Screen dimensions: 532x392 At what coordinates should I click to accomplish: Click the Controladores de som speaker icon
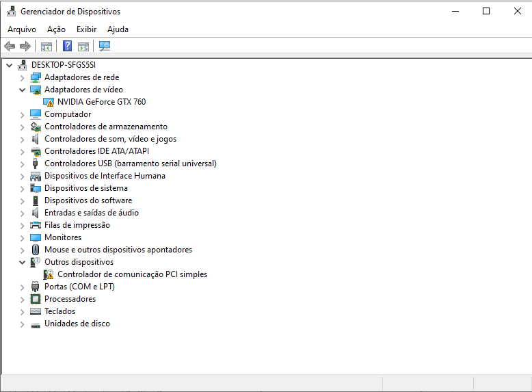coord(36,139)
